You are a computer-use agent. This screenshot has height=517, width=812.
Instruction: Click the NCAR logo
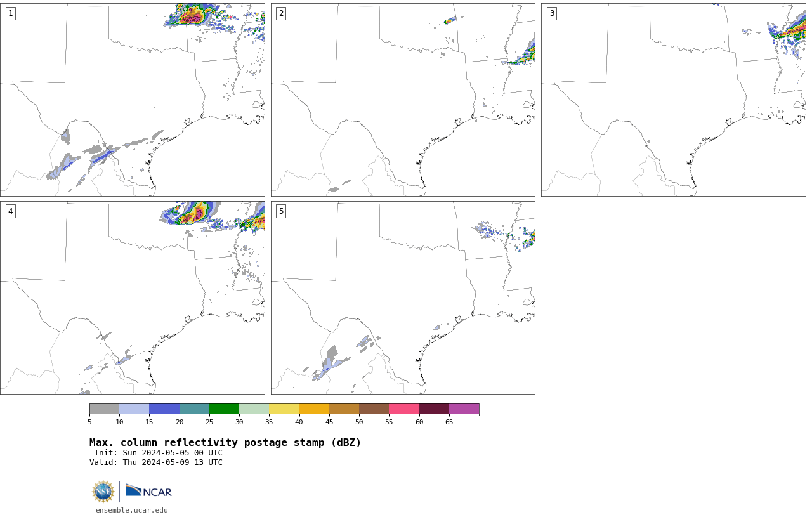pos(148,491)
